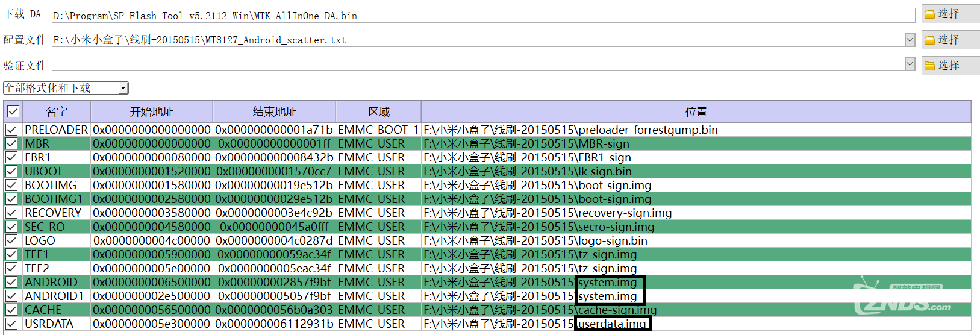
Task: Click the folder icon beside the verification file field
Action: click(x=929, y=66)
